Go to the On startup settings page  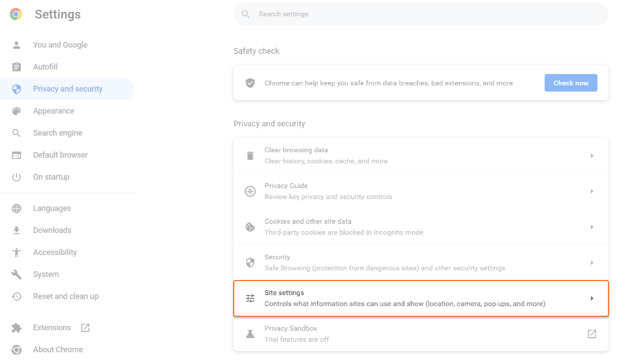(51, 177)
